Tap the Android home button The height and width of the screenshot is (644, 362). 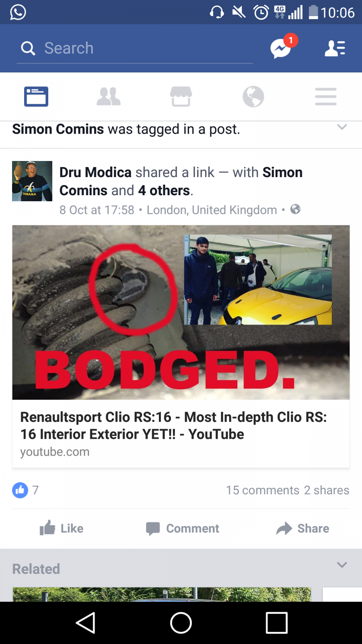pyautogui.click(x=181, y=623)
